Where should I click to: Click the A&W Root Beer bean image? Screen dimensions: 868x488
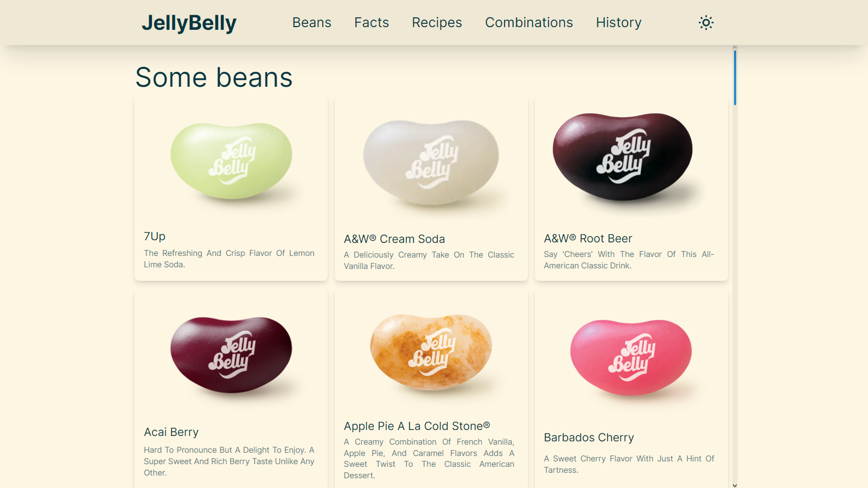pos(623,157)
